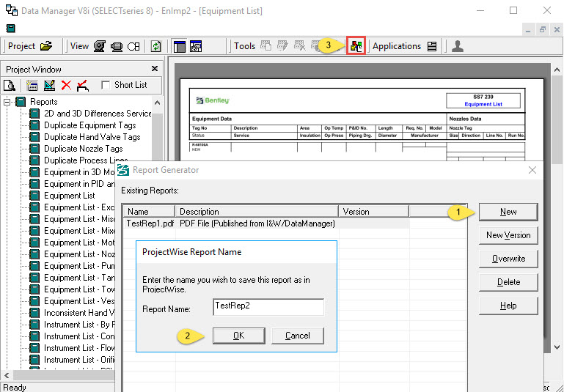Click the small book icon in the menu bar
This screenshot has width=564, height=392.
10,28
